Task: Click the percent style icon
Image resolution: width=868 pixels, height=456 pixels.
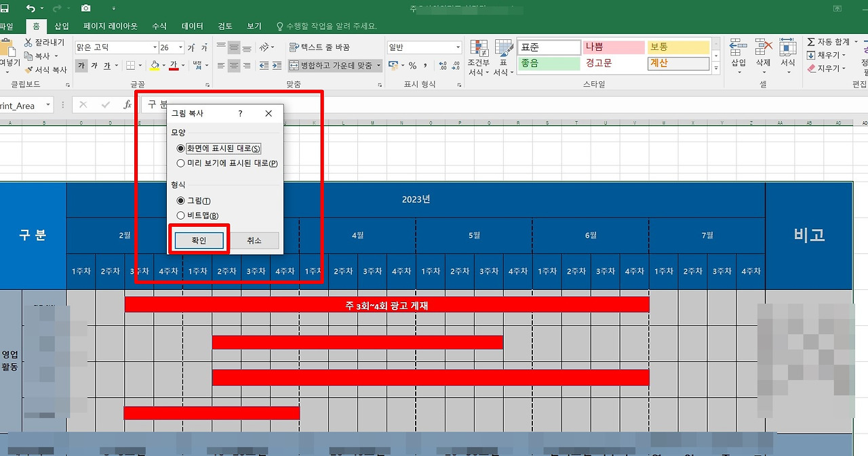Action: (412, 66)
